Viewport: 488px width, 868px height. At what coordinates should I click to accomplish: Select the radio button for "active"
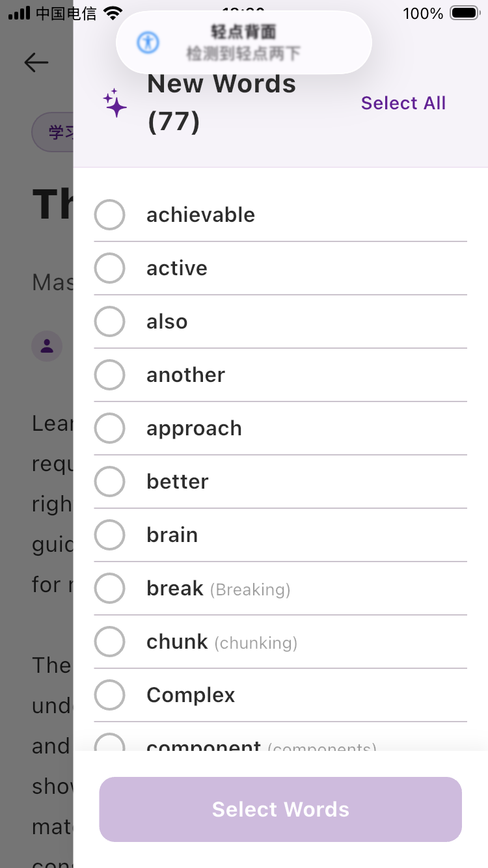pyautogui.click(x=109, y=268)
